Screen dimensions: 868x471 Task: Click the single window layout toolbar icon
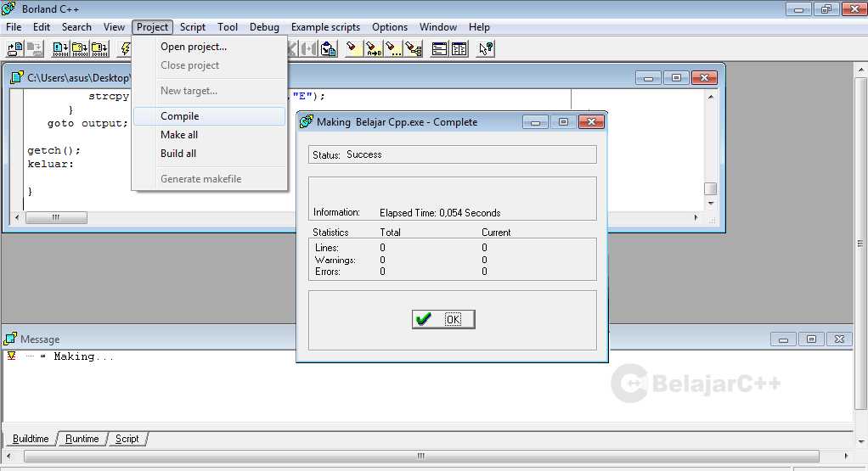(x=440, y=49)
